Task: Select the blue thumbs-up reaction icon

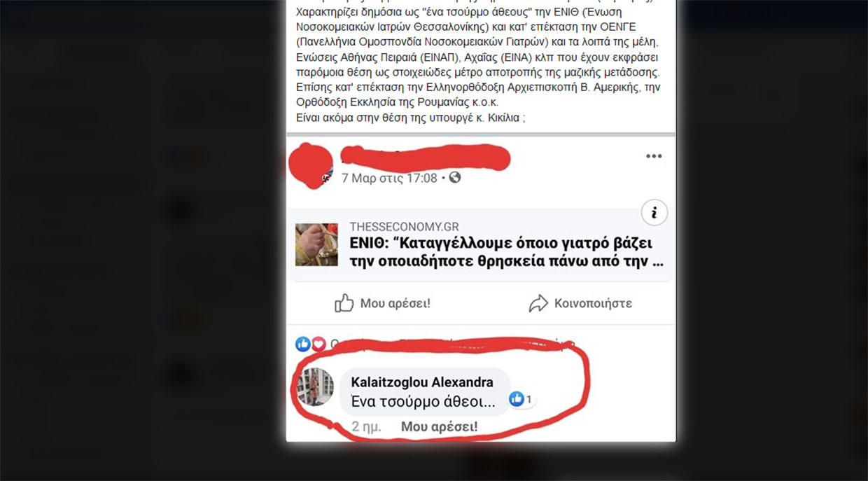Action: coord(303,344)
